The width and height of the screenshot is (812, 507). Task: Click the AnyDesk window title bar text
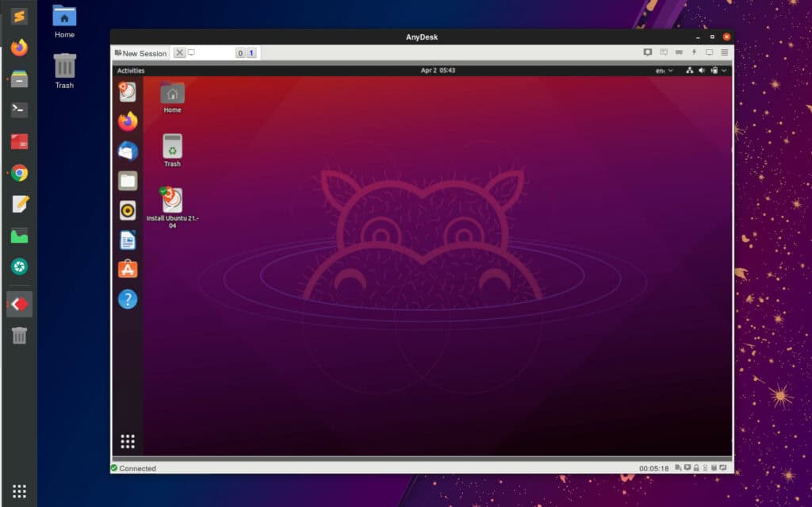point(422,37)
